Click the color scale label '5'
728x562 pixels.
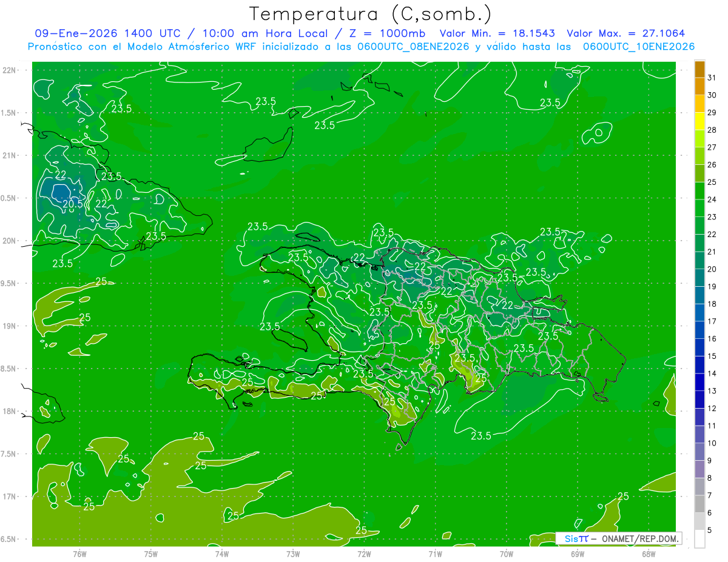tap(710, 530)
